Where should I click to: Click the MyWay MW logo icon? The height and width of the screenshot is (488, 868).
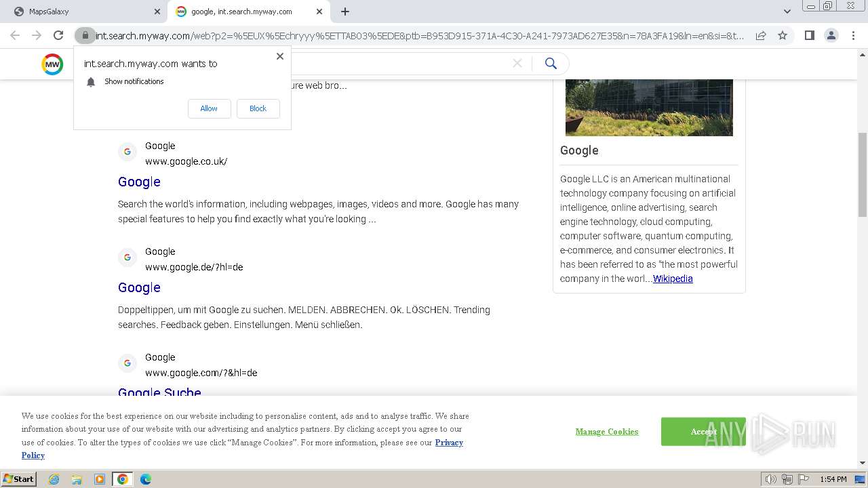click(52, 64)
